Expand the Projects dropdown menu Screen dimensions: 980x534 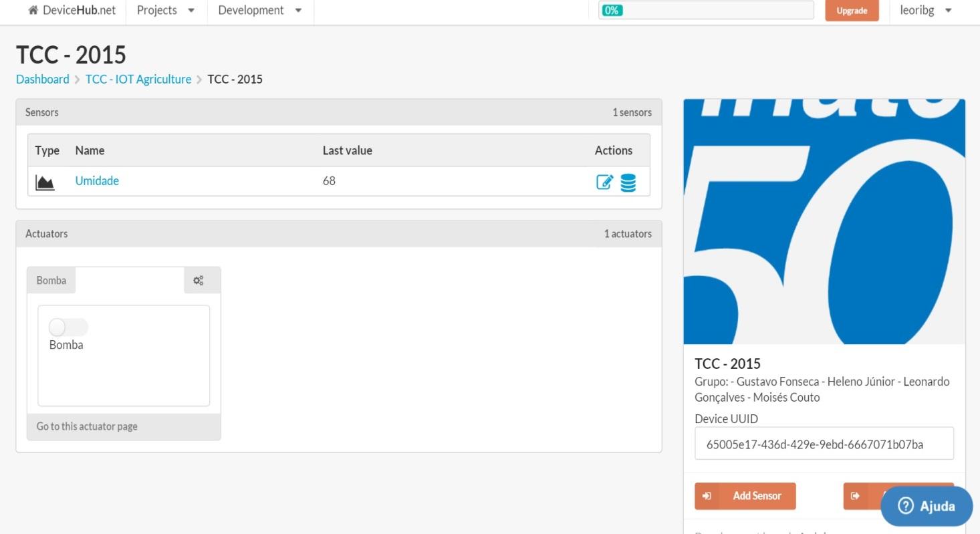(166, 11)
